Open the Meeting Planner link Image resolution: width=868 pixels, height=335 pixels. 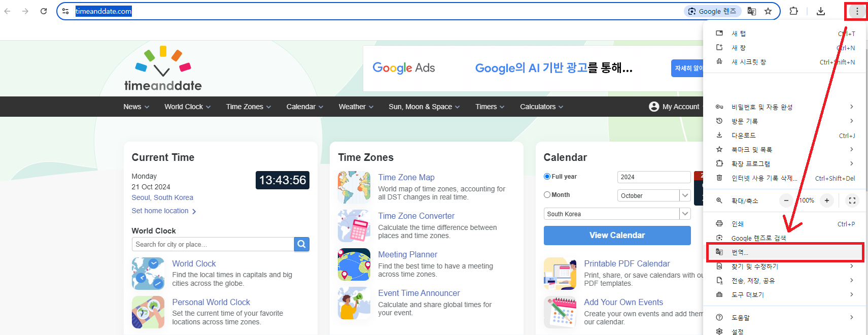coord(408,254)
